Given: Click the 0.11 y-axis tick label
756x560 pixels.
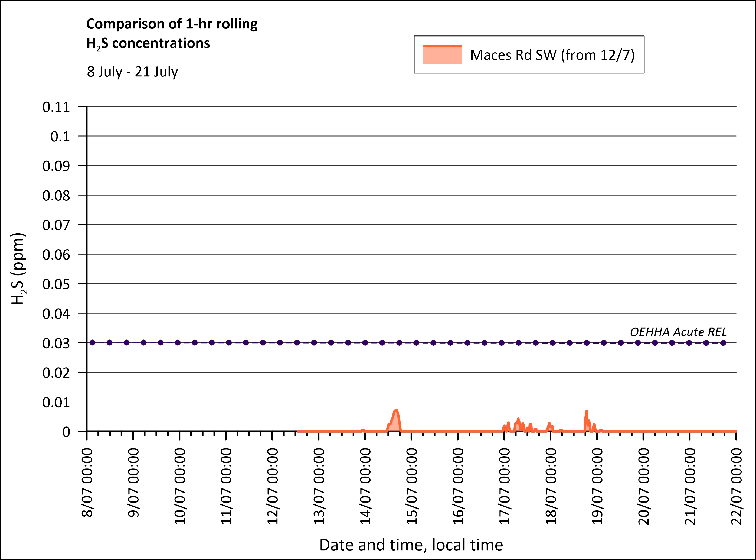Looking at the screenshot, I should tap(56, 107).
